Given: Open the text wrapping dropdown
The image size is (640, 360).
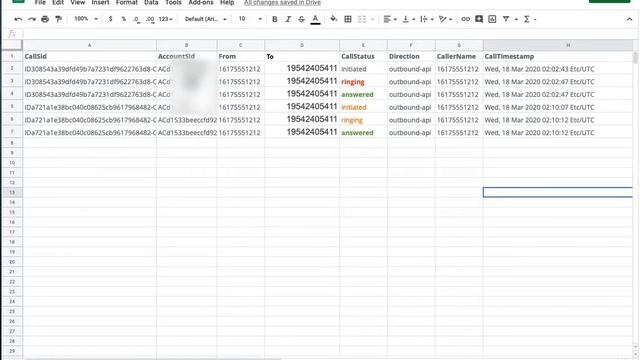Looking at the screenshot, I should pyautogui.click(x=427, y=19).
